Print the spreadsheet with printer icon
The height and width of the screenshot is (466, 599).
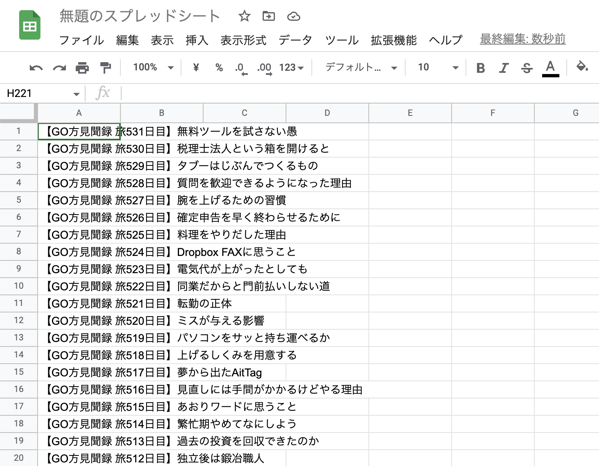[x=82, y=68]
